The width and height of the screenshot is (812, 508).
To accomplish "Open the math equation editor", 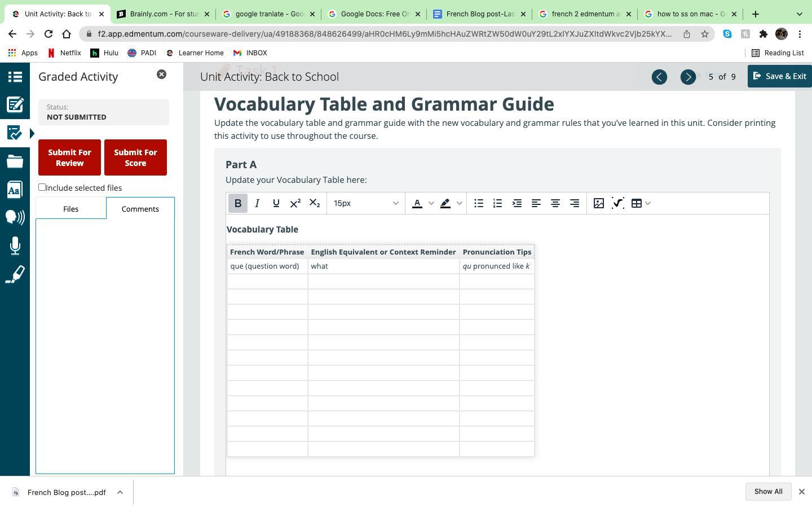I will tap(618, 203).
